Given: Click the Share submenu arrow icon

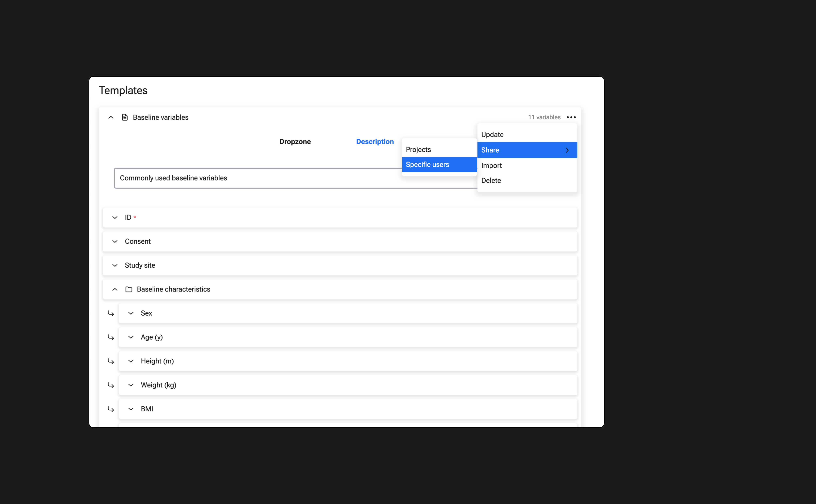Looking at the screenshot, I should tap(567, 150).
